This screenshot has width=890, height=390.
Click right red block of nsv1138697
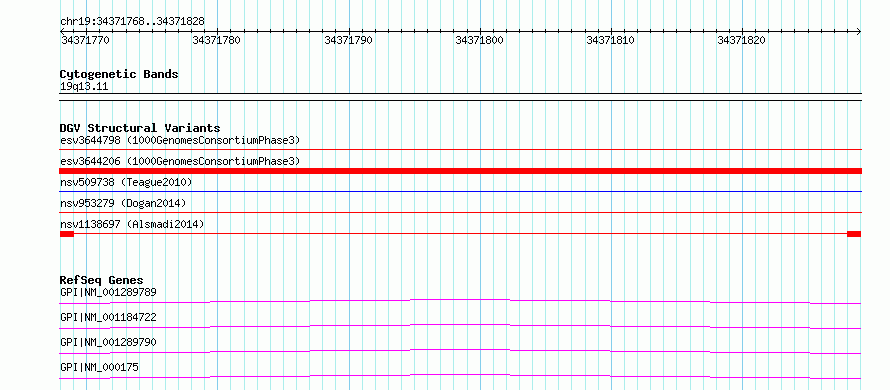point(854,234)
